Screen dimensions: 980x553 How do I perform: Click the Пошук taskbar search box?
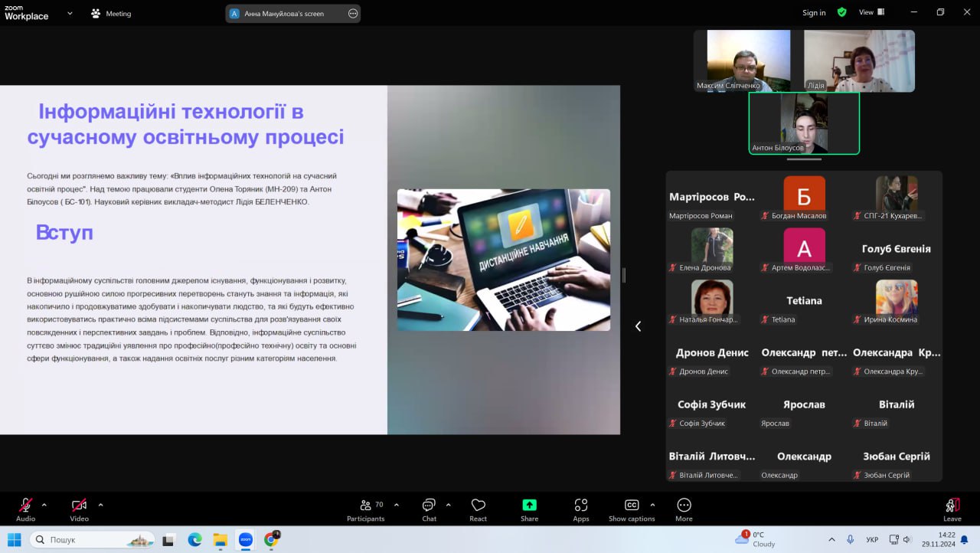(93, 539)
